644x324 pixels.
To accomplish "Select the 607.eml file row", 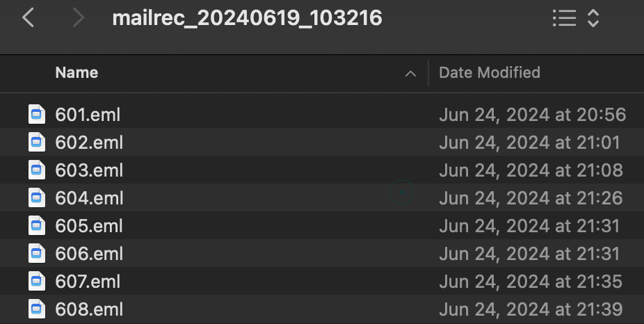I will [x=322, y=282].
